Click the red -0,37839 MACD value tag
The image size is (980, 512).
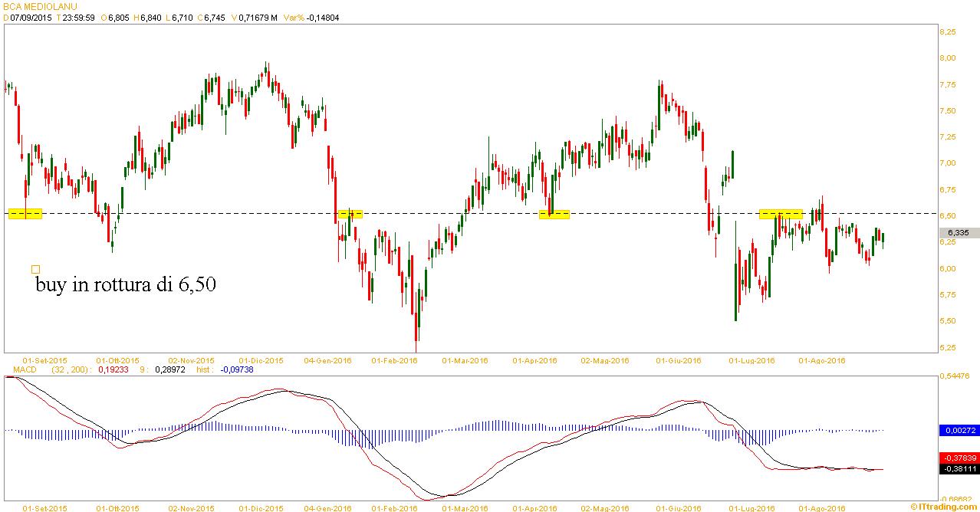pyautogui.click(x=959, y=455)
